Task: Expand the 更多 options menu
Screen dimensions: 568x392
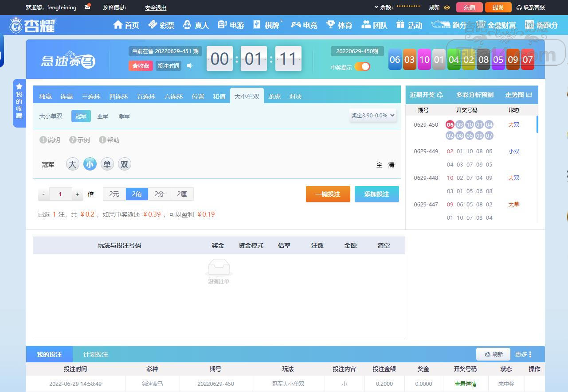Action: coord(523,354)
